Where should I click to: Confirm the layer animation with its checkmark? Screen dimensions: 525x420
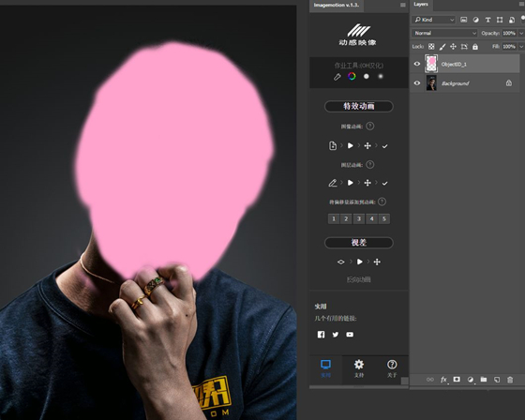[384, 183]
